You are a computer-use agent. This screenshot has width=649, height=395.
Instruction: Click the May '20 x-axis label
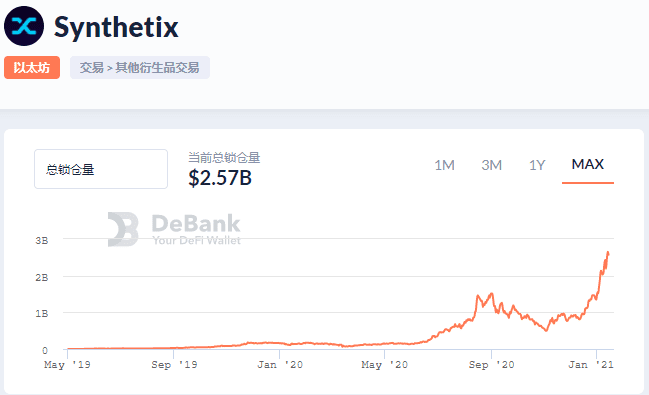[x=385, y=365]
